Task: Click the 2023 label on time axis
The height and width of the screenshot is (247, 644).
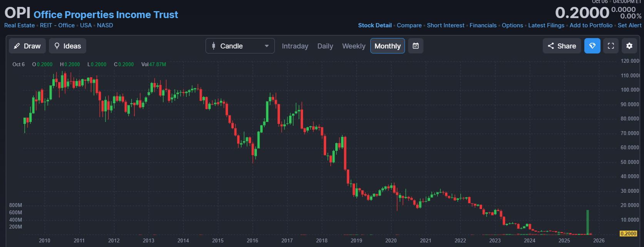Action: tap(495, 240)
